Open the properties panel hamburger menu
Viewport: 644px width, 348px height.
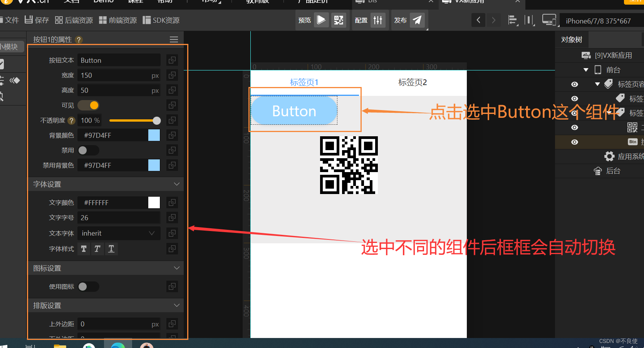click(x=174, y=40)
